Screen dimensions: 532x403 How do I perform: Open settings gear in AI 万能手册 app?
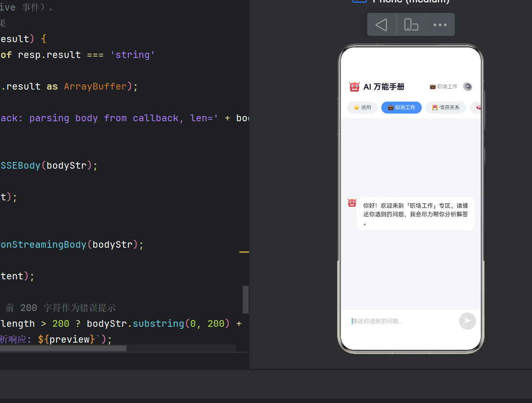tap(467, 87)
